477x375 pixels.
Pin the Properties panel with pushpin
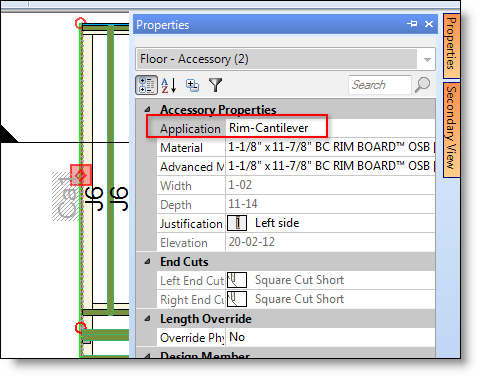412,24
